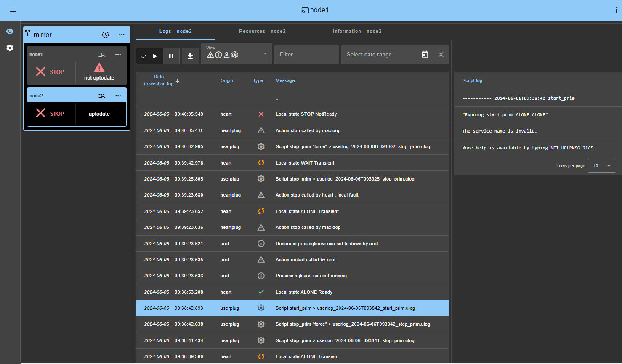Screen dimensions: 622x364
Task: Open settings gear in left sidebar
Action: point(10,48)
